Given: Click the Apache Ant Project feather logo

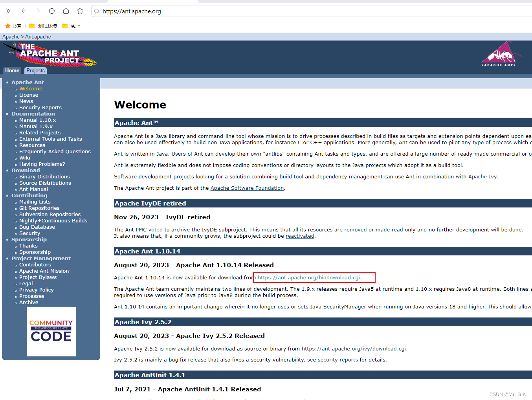Looking at the screenshot, I should coord(50,54).
